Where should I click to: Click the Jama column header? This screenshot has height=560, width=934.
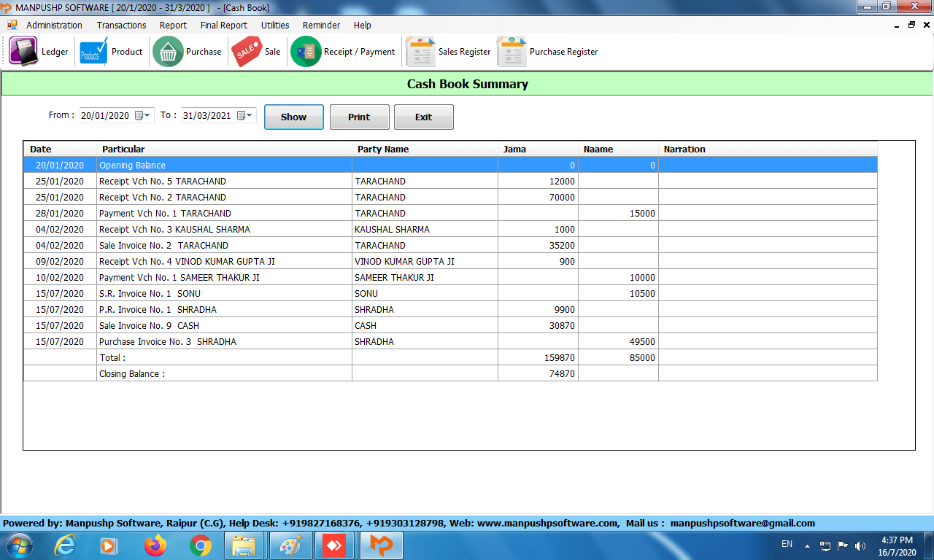tap(538, 149)
